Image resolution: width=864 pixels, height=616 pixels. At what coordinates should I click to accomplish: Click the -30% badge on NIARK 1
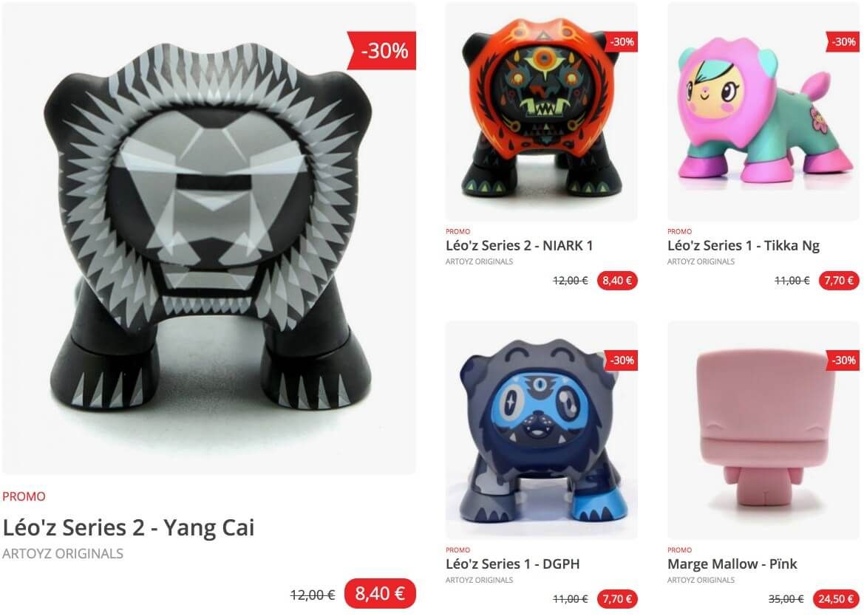tap(621, 42)
